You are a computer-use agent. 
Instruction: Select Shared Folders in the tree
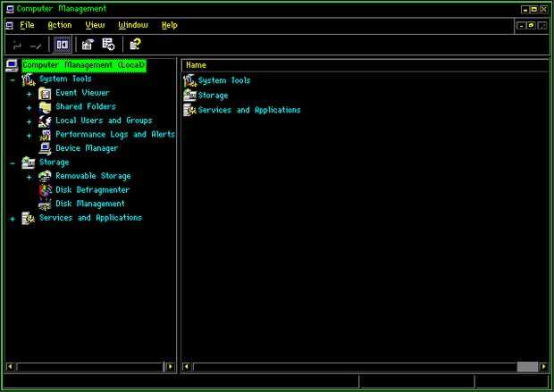pos(86,106)
